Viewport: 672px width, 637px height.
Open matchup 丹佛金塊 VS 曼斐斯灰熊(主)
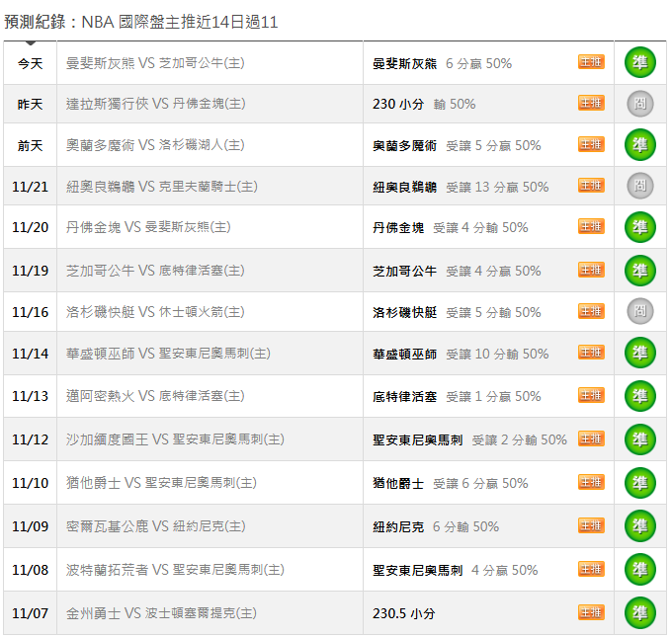coord(148,227)
